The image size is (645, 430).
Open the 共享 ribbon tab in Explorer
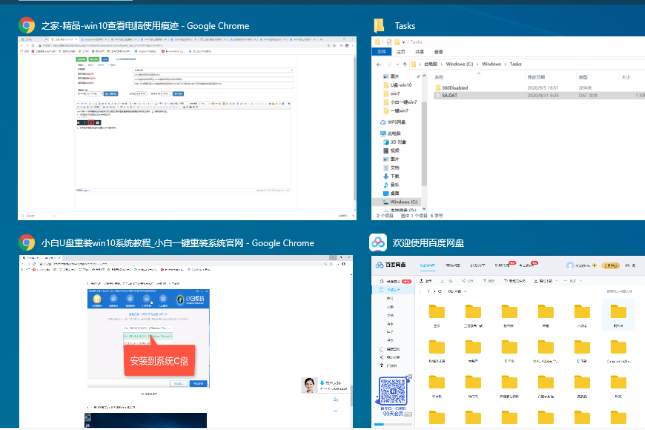(x=420, y=52)
